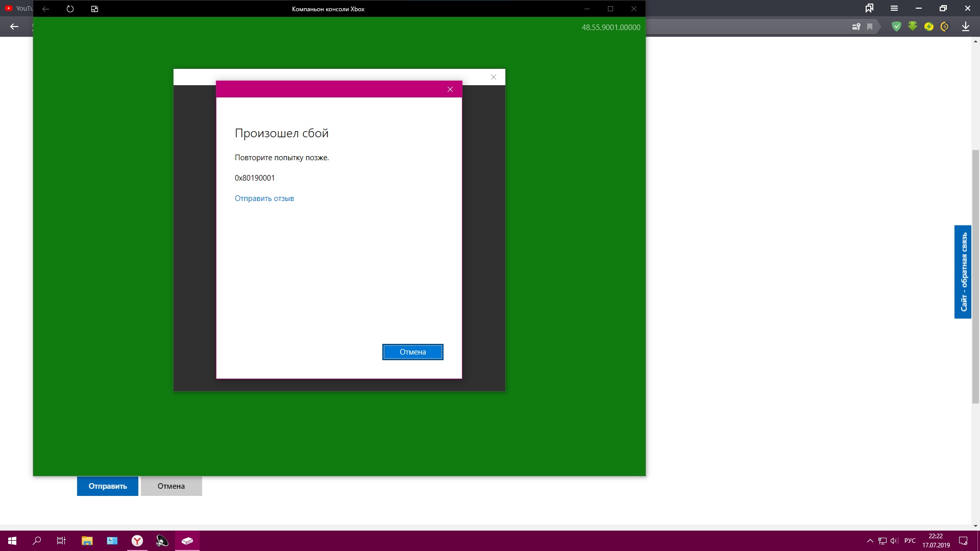Open the Сайт - обратная связь side tab
This screenshot has width=980, height=551.
coord(963,272)
